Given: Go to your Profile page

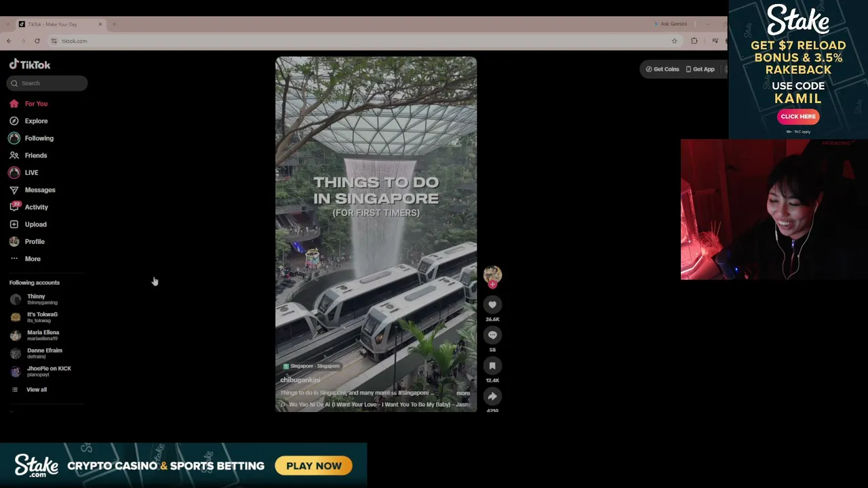Looking at the screenshot, I should pyautogui.click(x=35, y=241).
